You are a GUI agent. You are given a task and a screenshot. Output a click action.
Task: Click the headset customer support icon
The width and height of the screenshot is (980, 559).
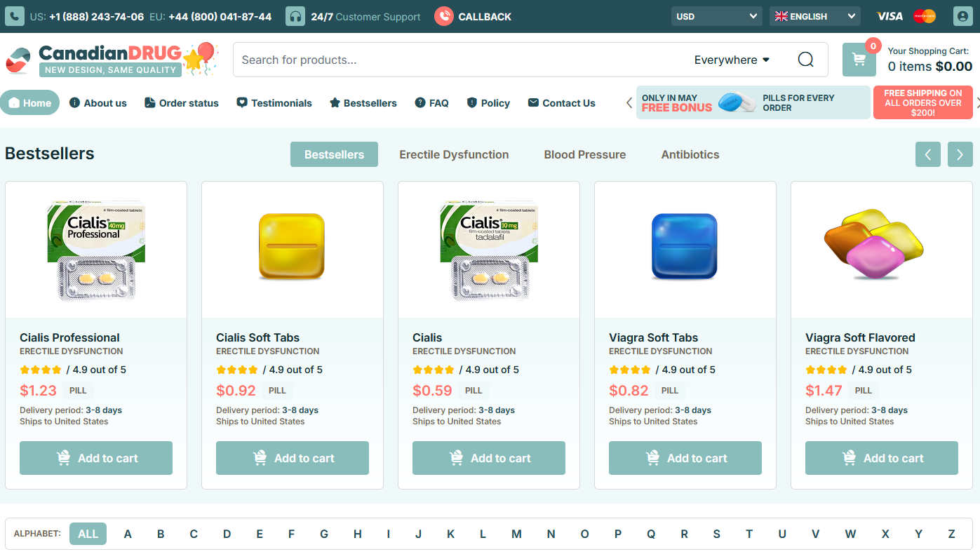click(295, 16)
